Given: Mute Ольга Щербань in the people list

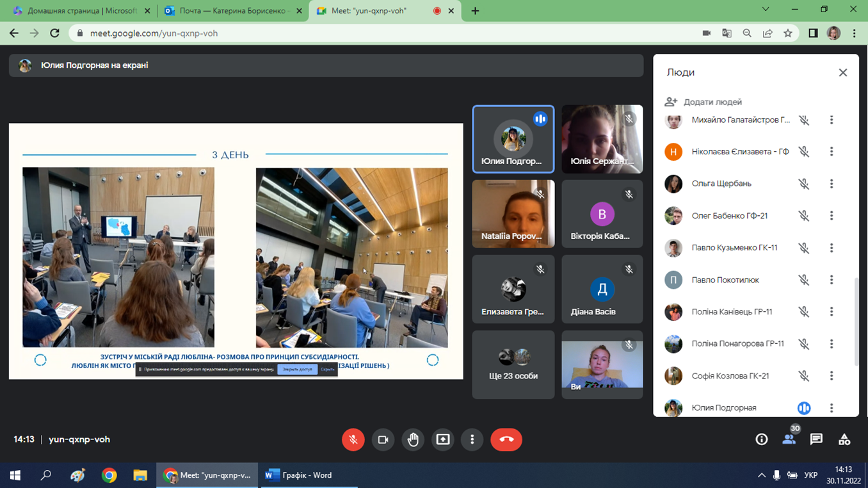Looking at the screenshot, I should 804,184.
